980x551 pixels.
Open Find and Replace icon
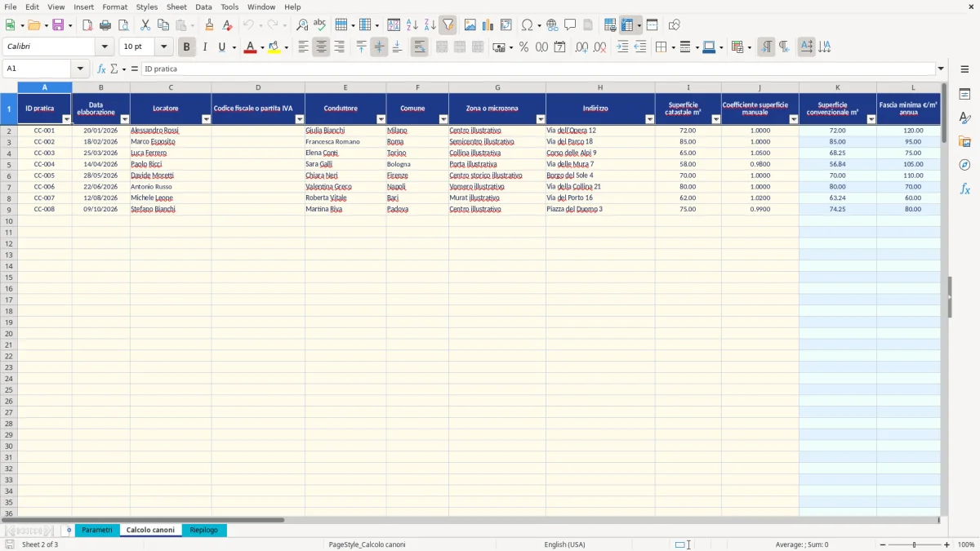(302, 25)
